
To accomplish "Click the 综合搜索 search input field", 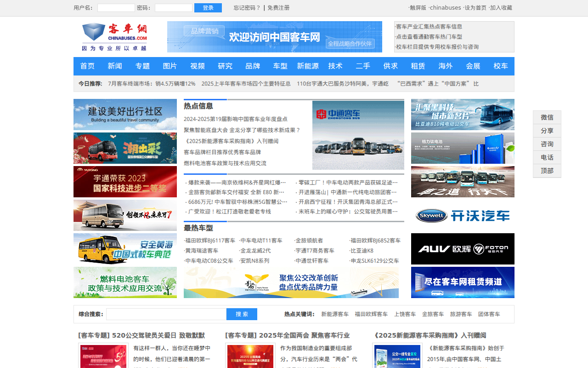I will coord(166,314).
